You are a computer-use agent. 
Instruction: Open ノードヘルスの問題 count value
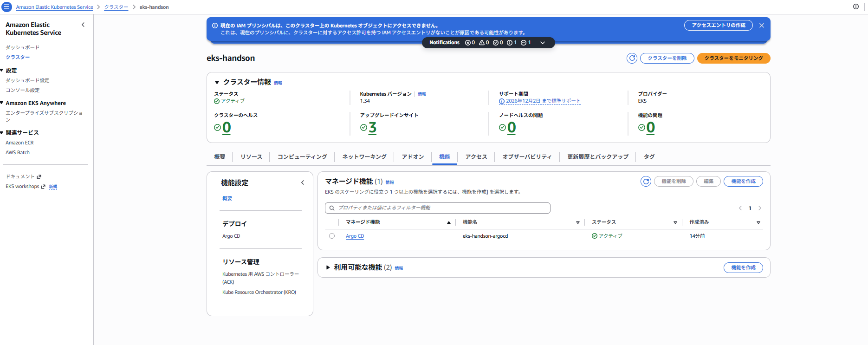512,128
